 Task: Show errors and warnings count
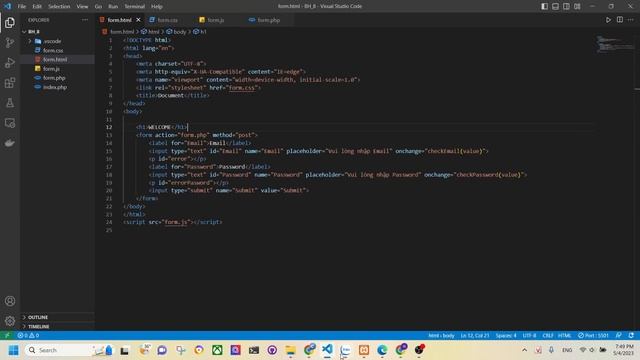pyautogui.click(x=28, y=336)
